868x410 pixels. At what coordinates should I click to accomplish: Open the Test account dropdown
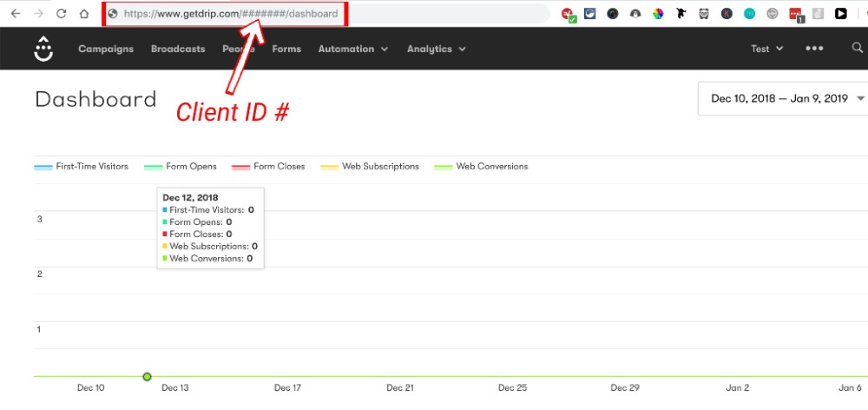(766, 50)
